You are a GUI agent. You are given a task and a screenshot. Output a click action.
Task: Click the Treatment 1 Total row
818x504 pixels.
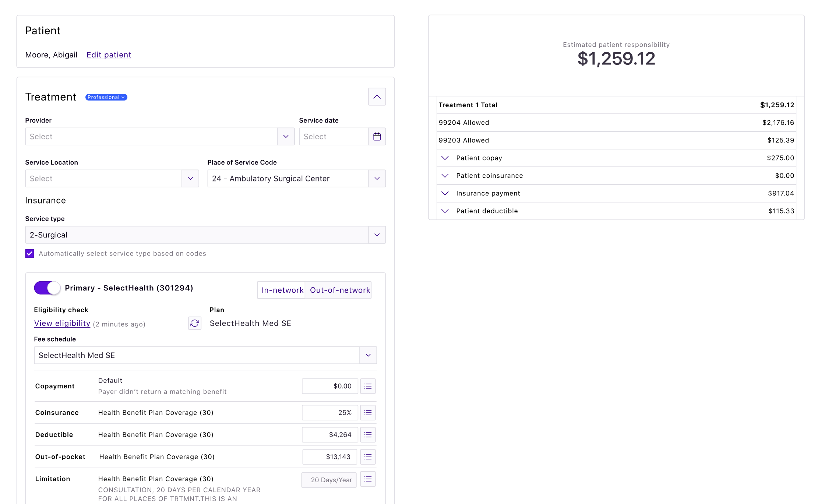click(616, 105)
